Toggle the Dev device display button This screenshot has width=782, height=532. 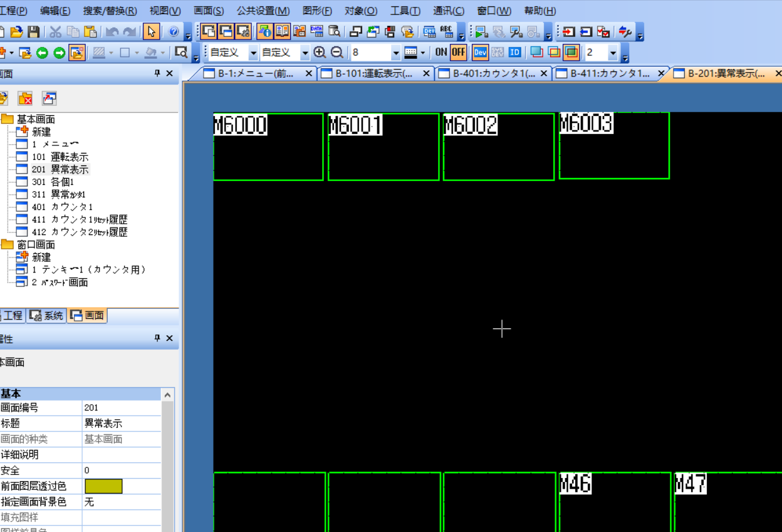point(481,53)
